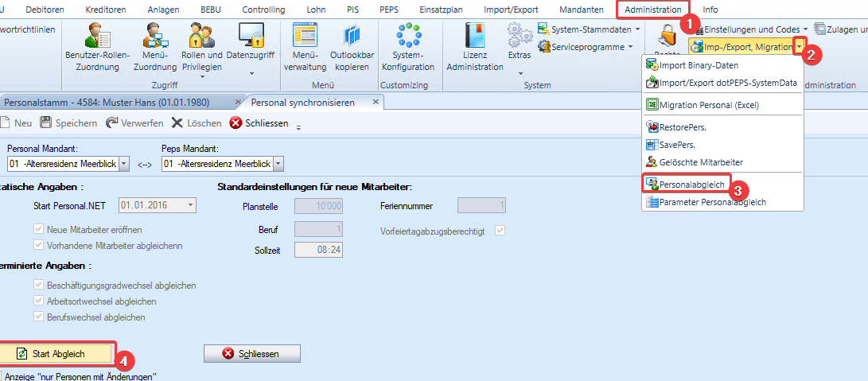Open Menüverwaltung icon

point(305,35)
